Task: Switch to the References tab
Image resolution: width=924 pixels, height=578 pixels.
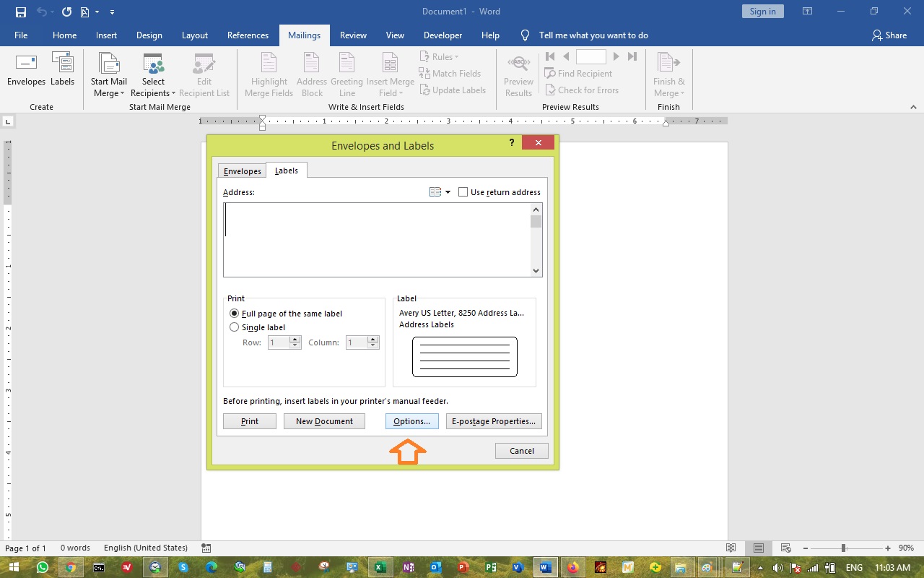Action: (x=248, y=35)
